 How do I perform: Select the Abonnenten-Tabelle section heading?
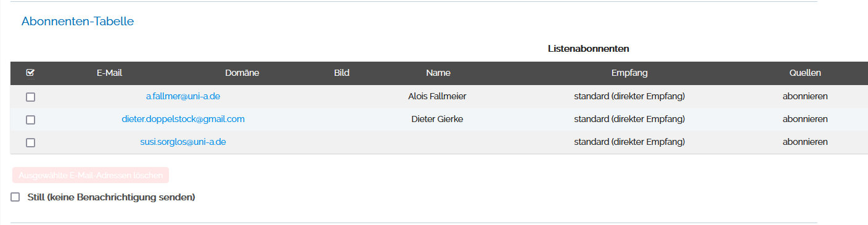pyautogui.click(x=78, y=22)
